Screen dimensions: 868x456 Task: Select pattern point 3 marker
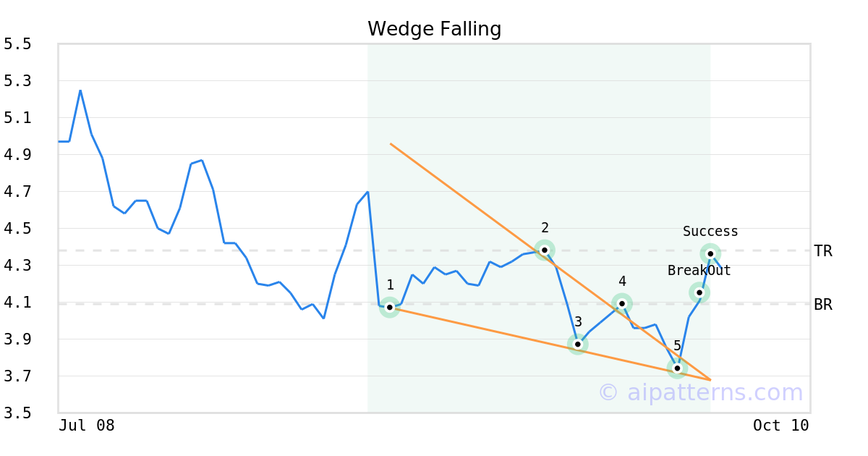coord(578,344)
